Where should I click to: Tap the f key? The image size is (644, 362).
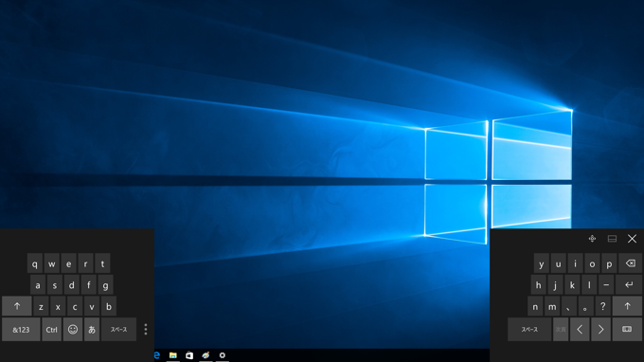(x=88, y=284)
